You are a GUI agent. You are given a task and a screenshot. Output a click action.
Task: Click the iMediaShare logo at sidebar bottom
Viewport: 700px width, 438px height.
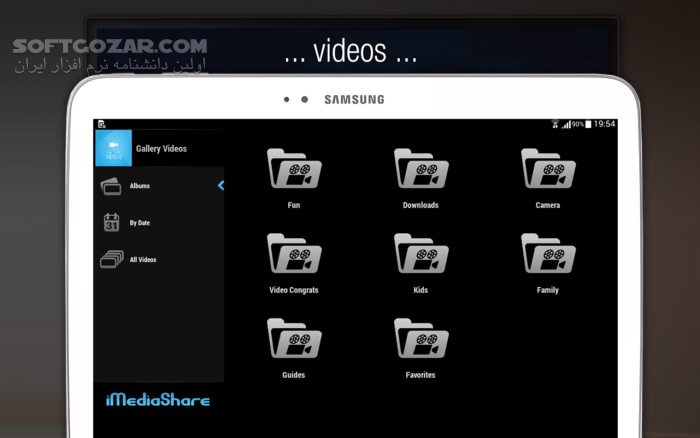158,400
